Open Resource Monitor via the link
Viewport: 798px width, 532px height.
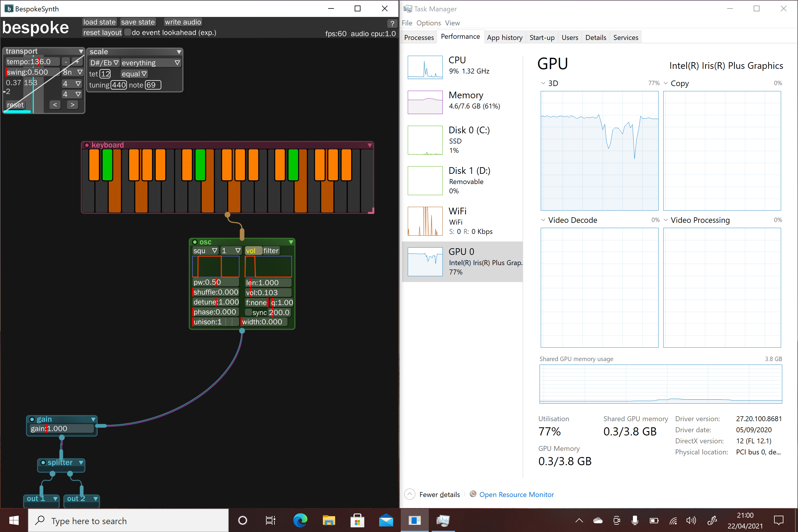pos(516,494)
